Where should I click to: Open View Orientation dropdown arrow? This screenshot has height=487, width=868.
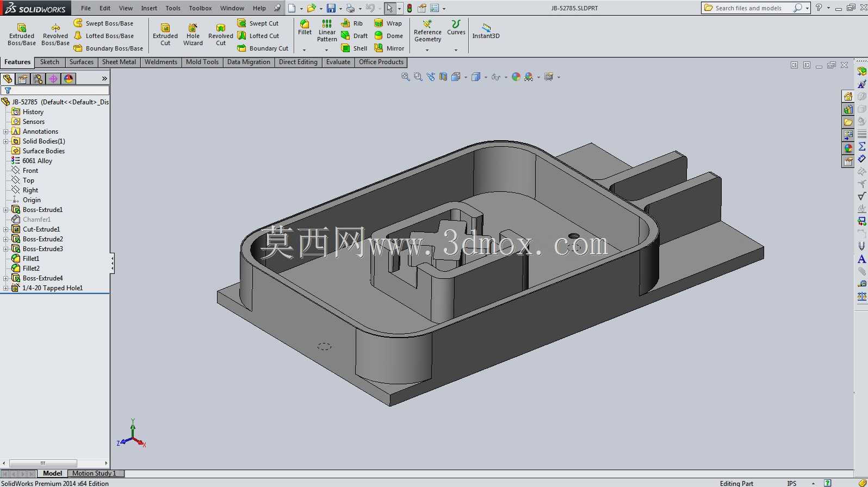coord(466,77)
